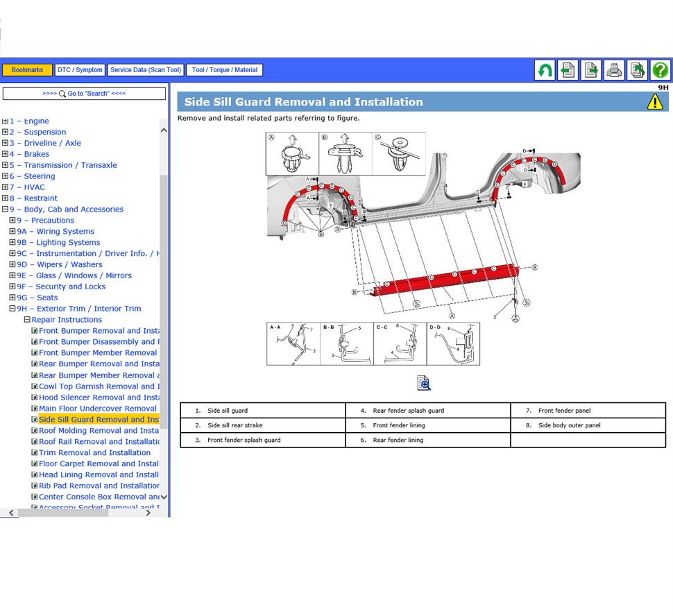Screen dimensions: 673x616
Task: Open Front Bumper Removal and Installation page
Action: point(99,330)
